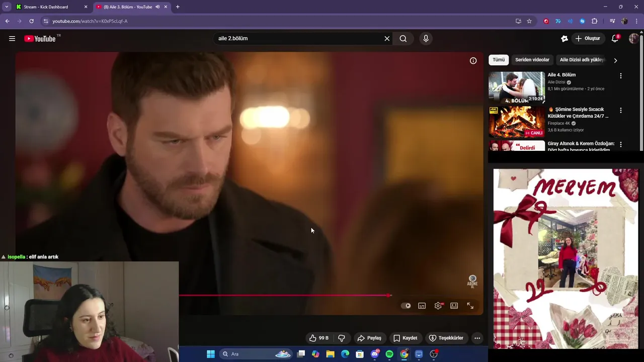Open File Explorer from the taskbar
The width and height of the screenshot is (644, 362).
click(330, 354)
